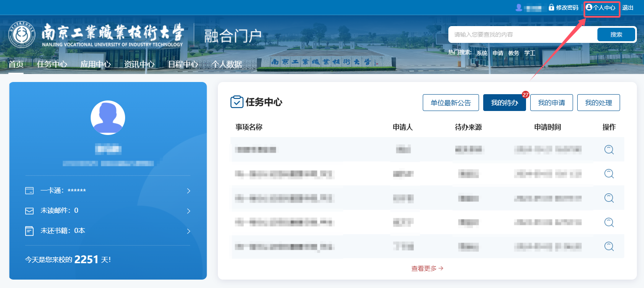Click the 未读邮件 envelope icon
644x288 pixels.
pyautogui.click(x=29, y=211)
